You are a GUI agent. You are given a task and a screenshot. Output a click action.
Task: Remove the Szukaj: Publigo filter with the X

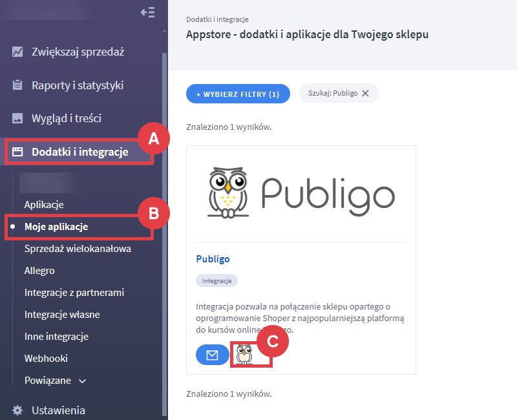tap(366, 92)
